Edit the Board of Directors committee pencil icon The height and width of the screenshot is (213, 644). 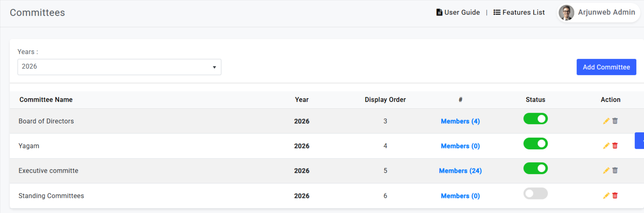click(x=606, y=121)
